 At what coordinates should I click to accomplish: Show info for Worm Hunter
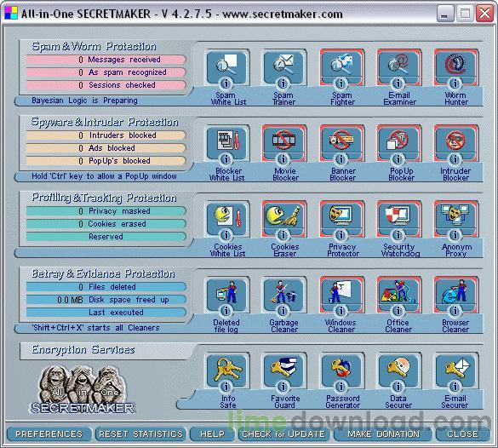click(x=455, y=83)
